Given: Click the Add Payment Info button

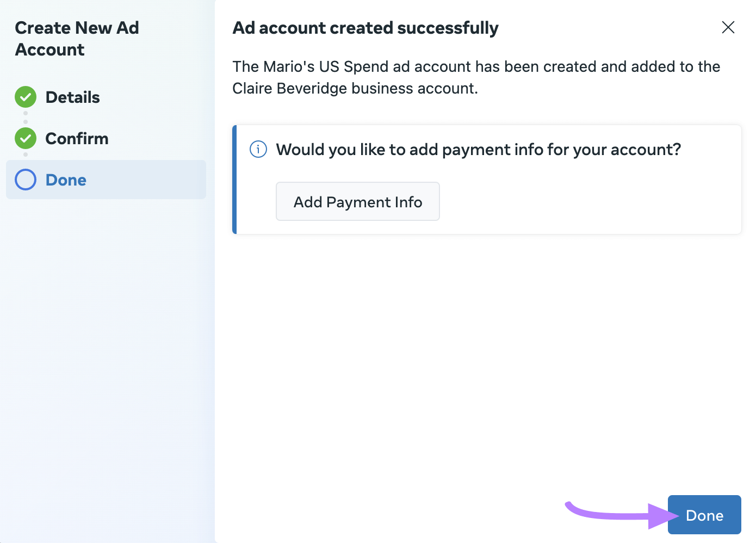Looking at the screenshot, I should point(357,201).
